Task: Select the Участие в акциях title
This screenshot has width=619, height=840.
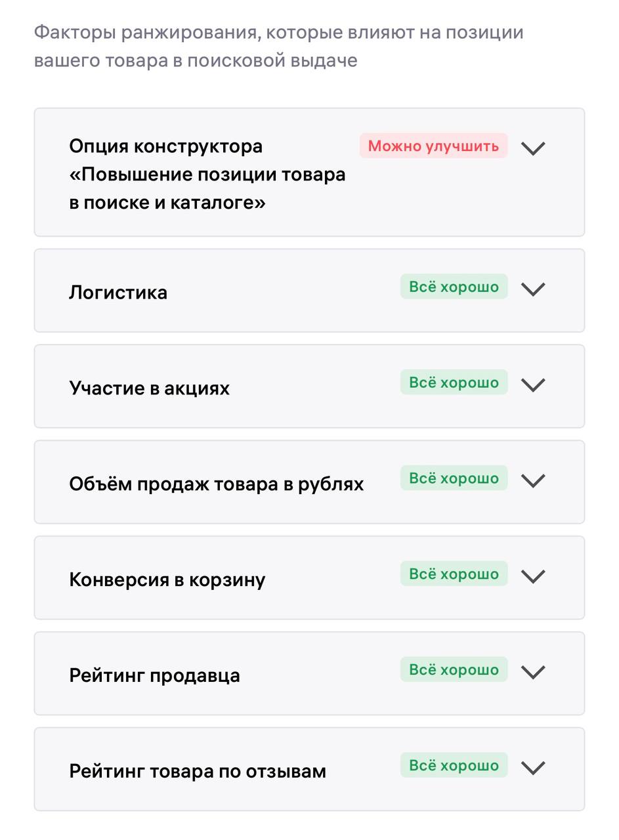Action: coord(150,388)
